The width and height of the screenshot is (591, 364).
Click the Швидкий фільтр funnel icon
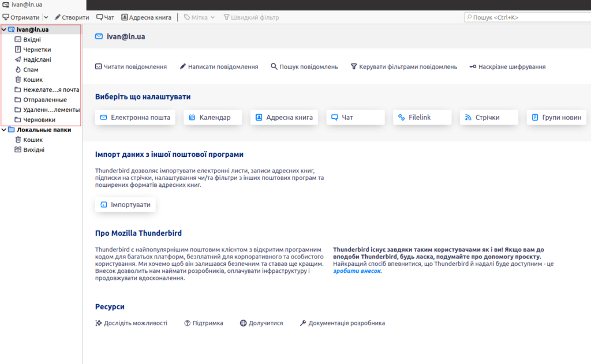click(x=226, y=17)
